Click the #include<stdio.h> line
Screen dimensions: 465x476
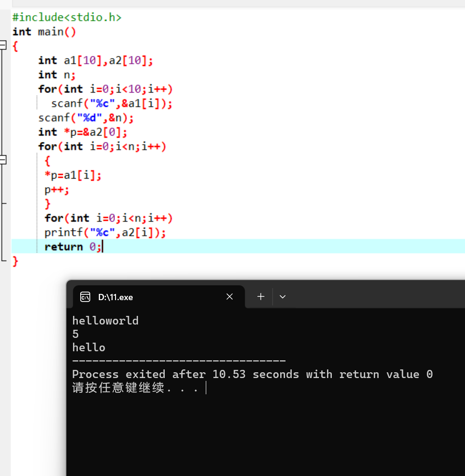pos(67,17)
